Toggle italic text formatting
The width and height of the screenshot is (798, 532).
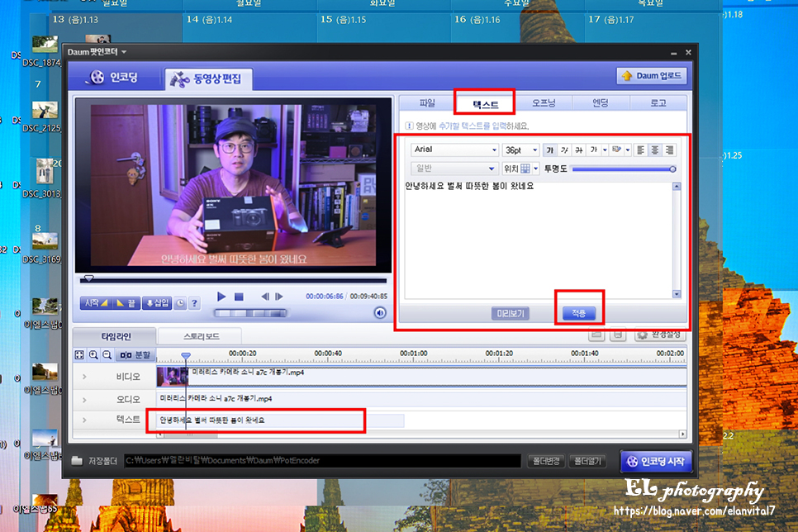coord(564,150)
